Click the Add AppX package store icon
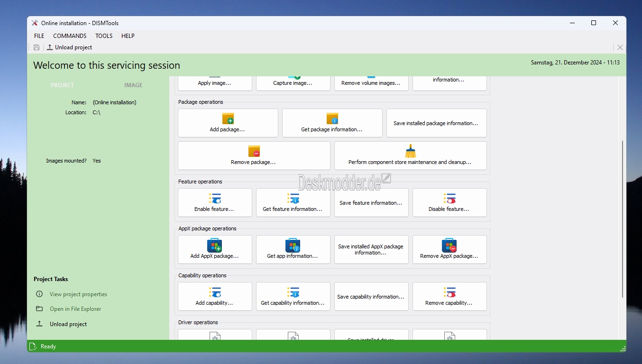 pos(215,245)
